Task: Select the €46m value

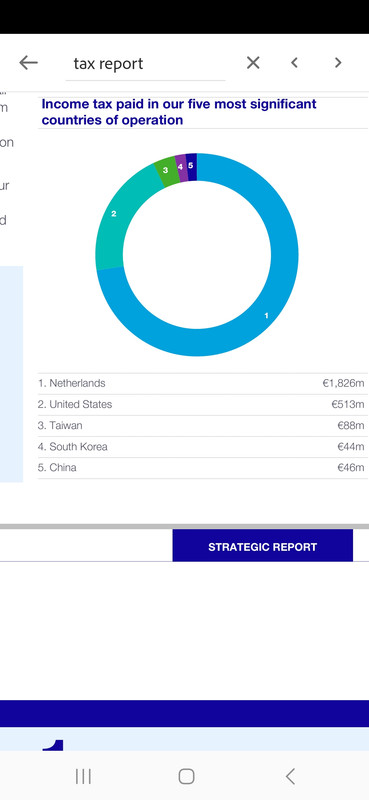Action: (x=351, y=468)
